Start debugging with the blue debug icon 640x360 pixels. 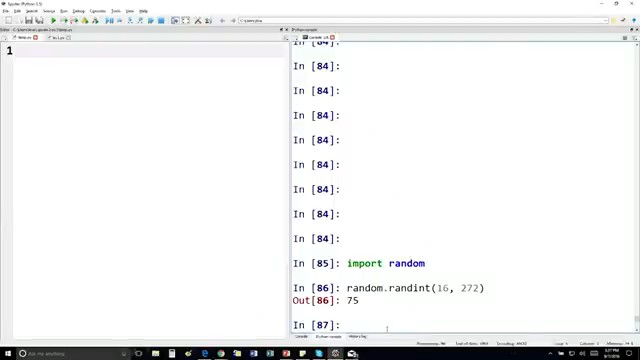(109, 20)
